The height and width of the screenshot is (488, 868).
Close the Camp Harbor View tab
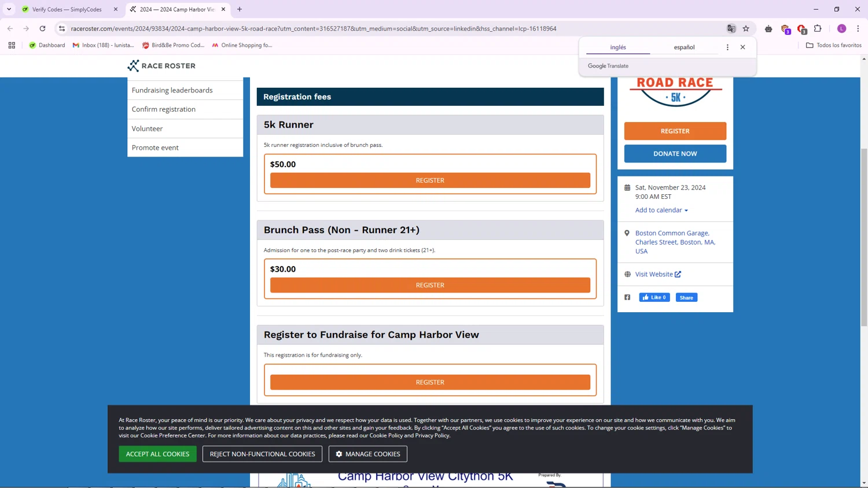coord(223,9)
